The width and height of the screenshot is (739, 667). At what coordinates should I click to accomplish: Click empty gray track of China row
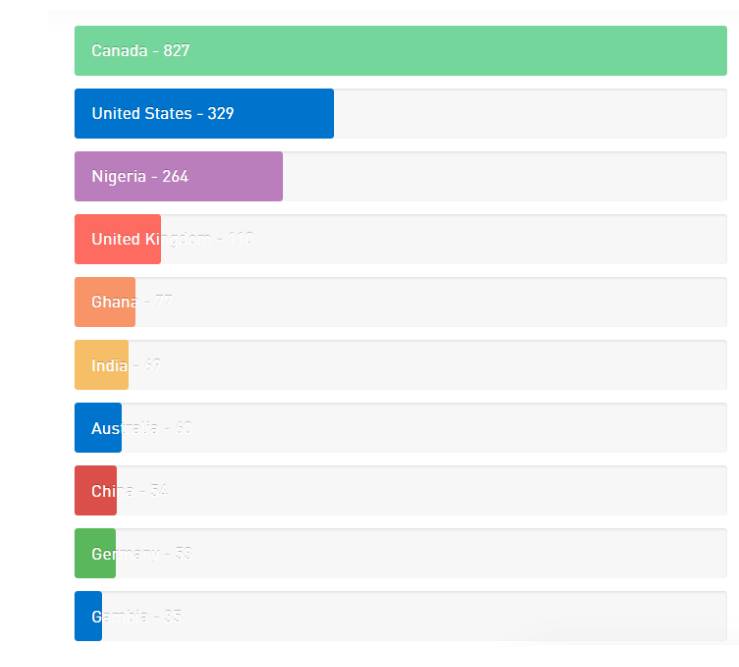click(450, 491)
